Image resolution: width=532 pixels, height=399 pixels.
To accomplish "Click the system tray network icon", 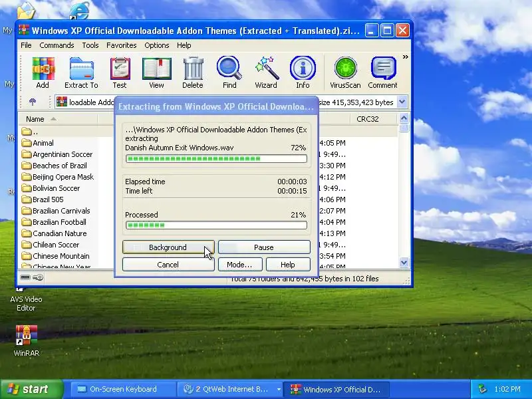I will 482,389.
